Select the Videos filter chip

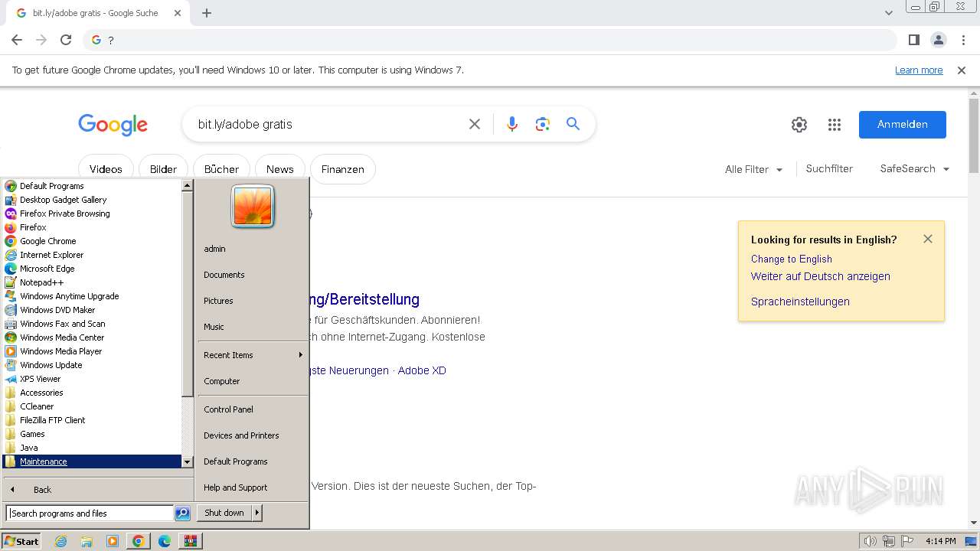[x=106, y=169]
